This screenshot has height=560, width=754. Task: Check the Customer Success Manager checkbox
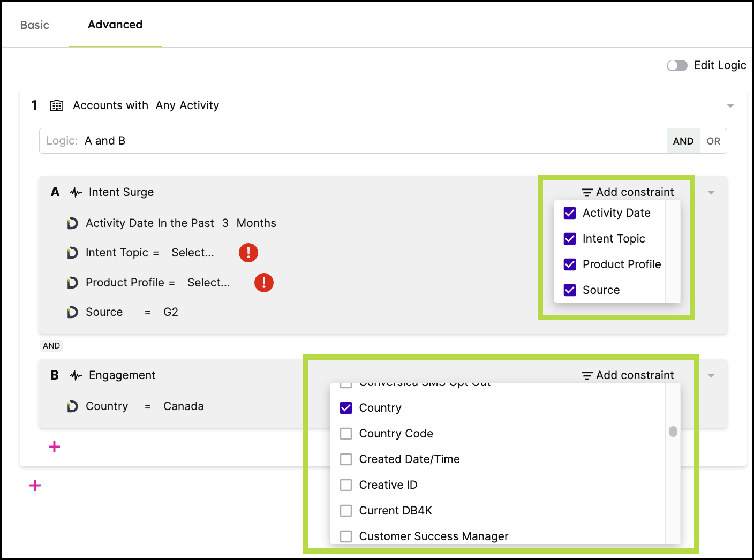pos(346,536)
